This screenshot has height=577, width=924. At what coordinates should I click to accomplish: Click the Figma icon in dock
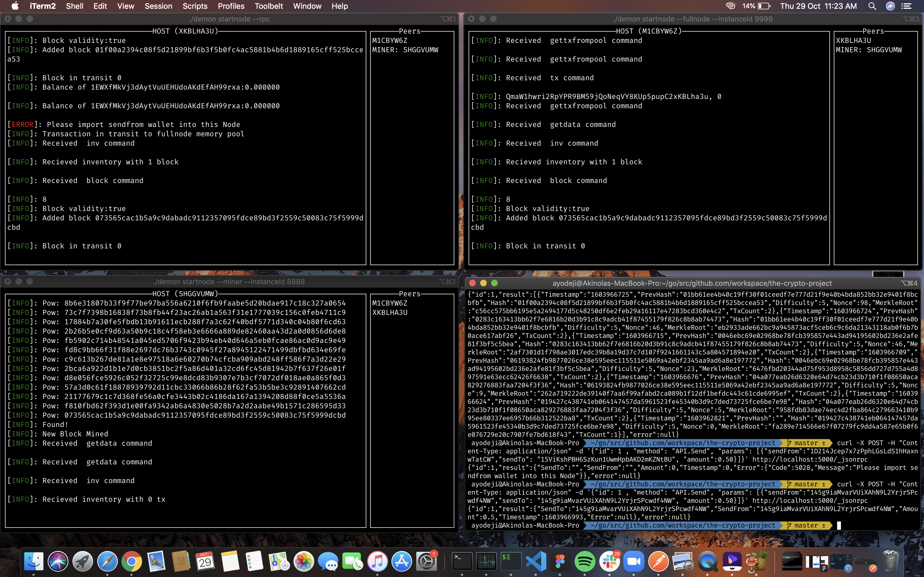(x=560, y=561)
